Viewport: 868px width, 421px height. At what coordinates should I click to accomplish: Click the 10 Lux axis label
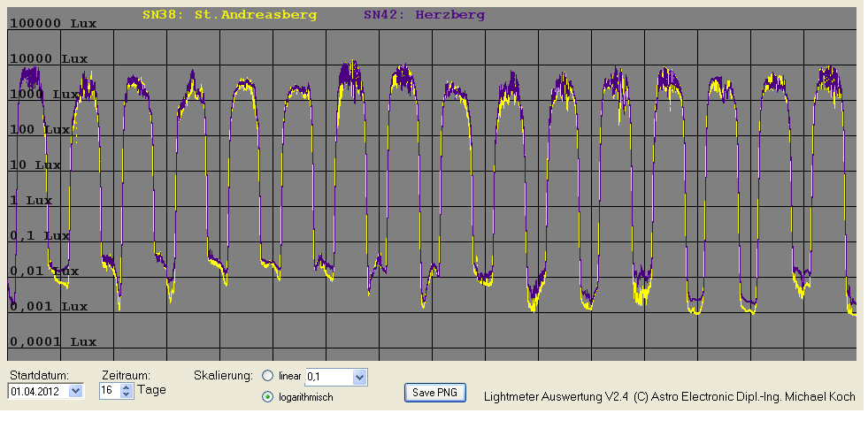coord(36,165)
